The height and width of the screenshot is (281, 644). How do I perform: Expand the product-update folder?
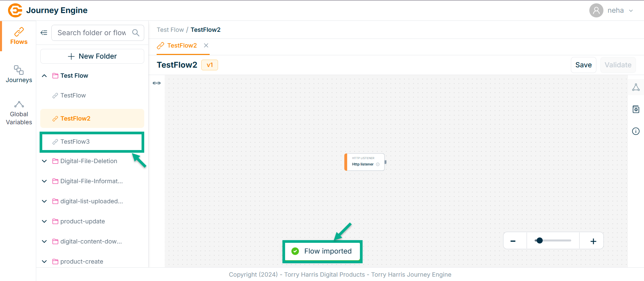coord(44,221)
